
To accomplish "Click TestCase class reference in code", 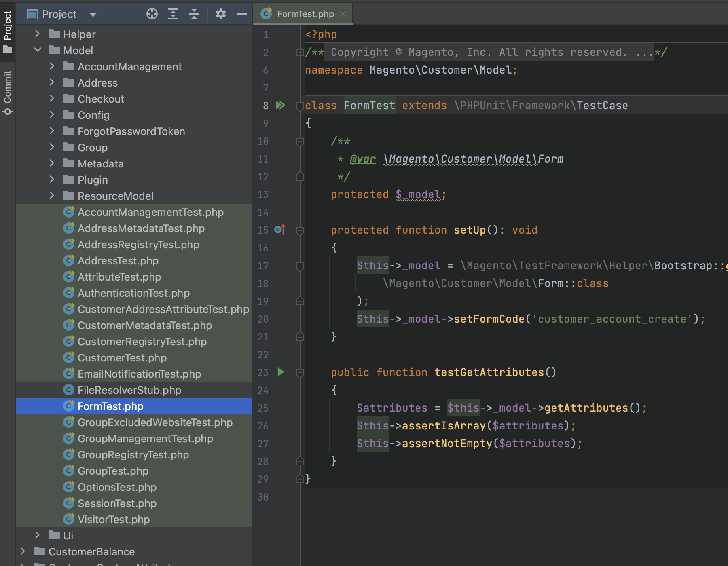I will (x=602, y=106).
